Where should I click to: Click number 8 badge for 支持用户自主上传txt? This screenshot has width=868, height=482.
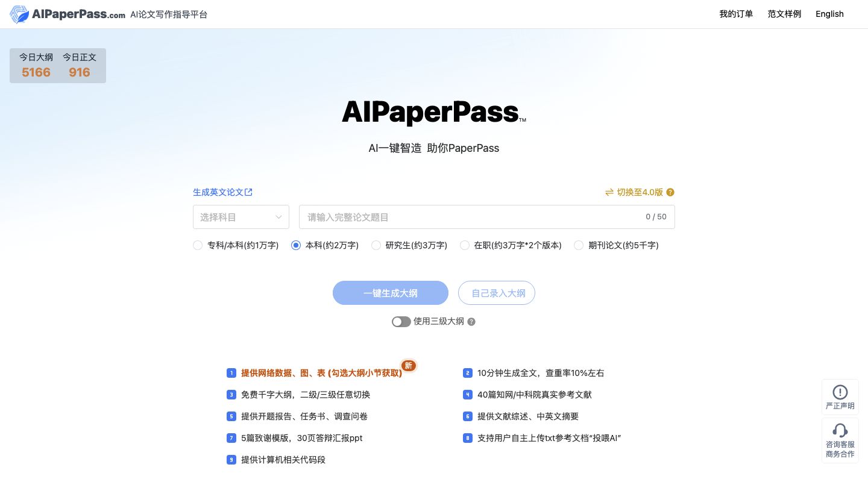[467, 438]
